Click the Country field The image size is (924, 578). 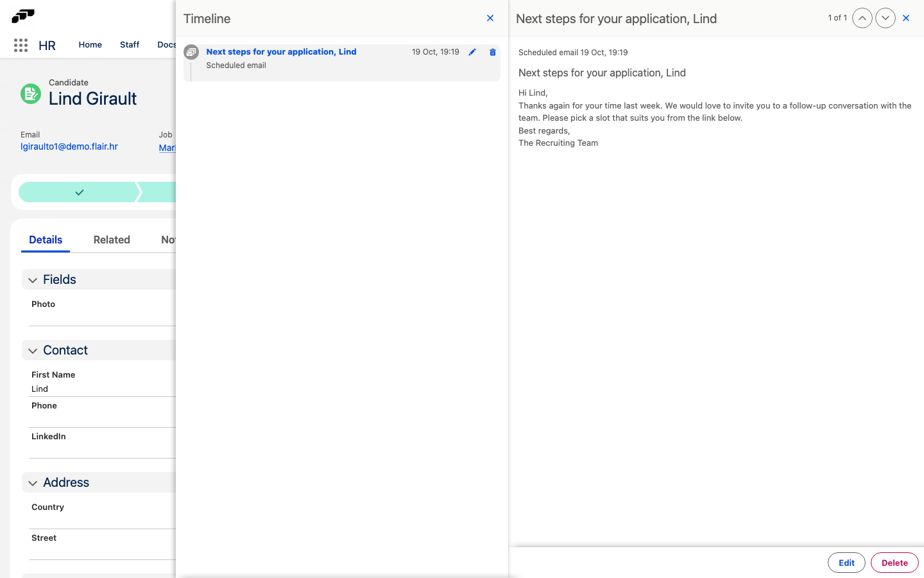click(x=102, y=515)
